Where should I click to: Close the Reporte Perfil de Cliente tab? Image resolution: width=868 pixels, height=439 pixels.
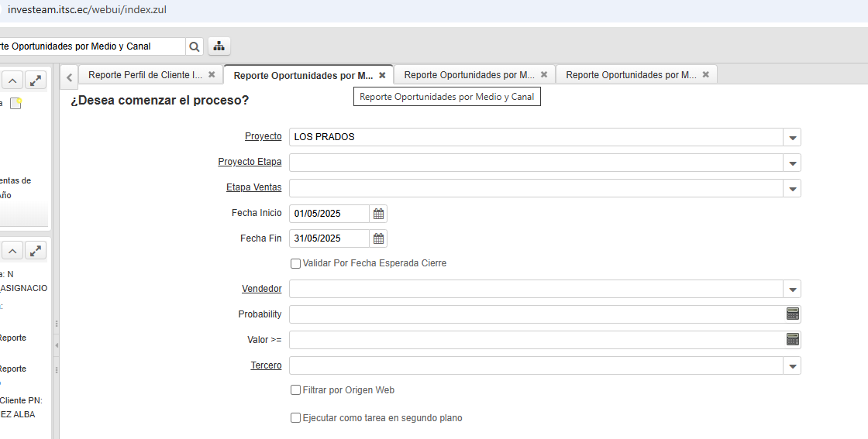tap(212, 75)
